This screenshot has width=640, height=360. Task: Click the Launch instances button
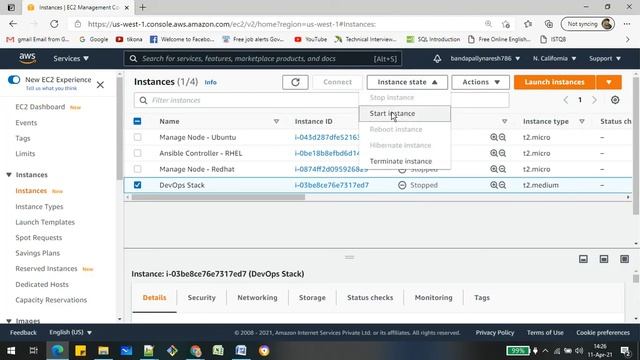pyautogui.click(x=554, y=82)
